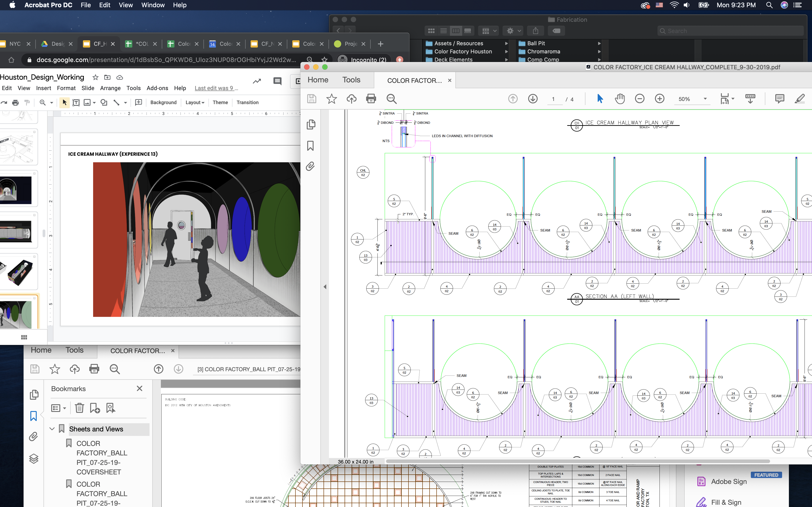The width and height of the screenshot is (812, 507).
Task: Open the Layout dropdown in Slides
Action: [x=195, y=103]
